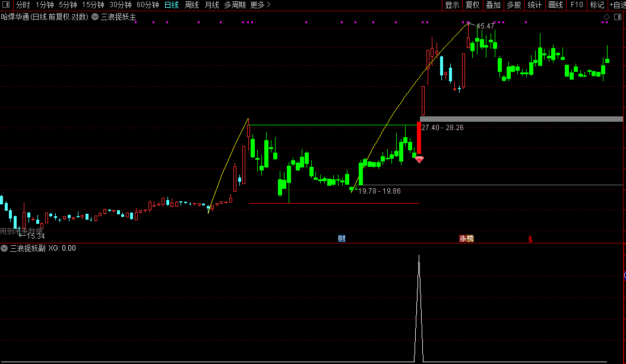
Task: Select the 周线 weekly period
Action: (192, 5)
